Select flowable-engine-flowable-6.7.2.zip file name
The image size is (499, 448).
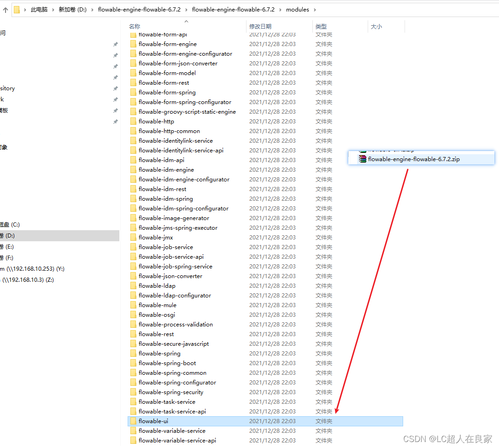[414, 159]
